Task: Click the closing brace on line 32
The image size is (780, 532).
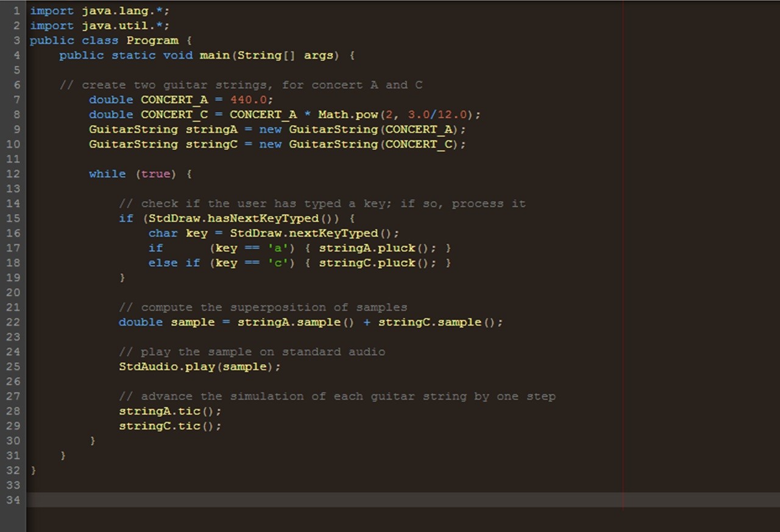Action: tap(34, 470)
